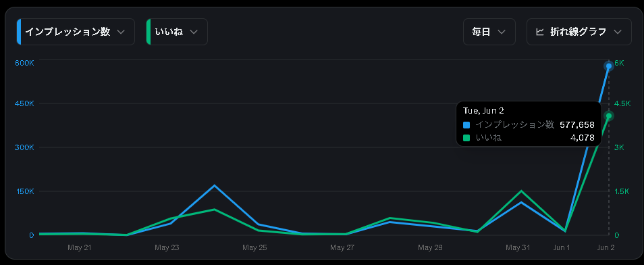The width and height of the screenshot is (644, 265).
Task: Click the 600K left axis label
Action: click(x=24, y=63)
